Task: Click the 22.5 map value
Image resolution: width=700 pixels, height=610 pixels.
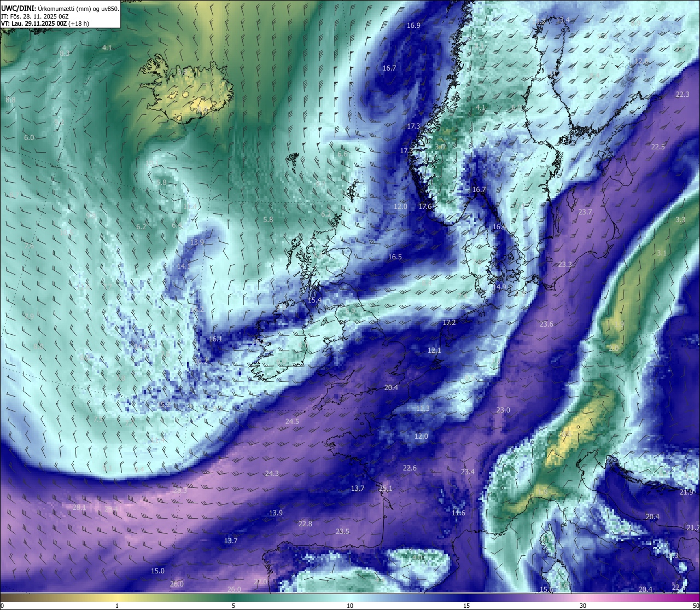Action: point(658,147)
